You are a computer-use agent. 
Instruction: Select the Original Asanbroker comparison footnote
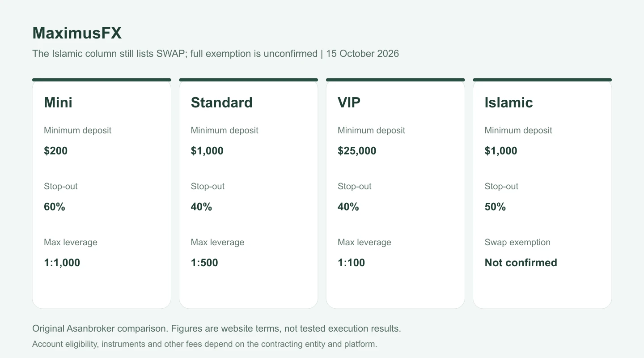[x=216, y=328]
